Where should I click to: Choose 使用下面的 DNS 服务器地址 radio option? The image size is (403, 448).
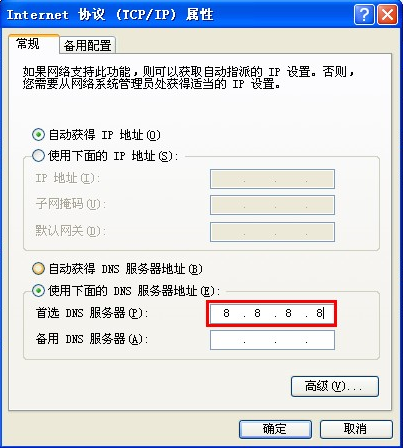[38, 290]
